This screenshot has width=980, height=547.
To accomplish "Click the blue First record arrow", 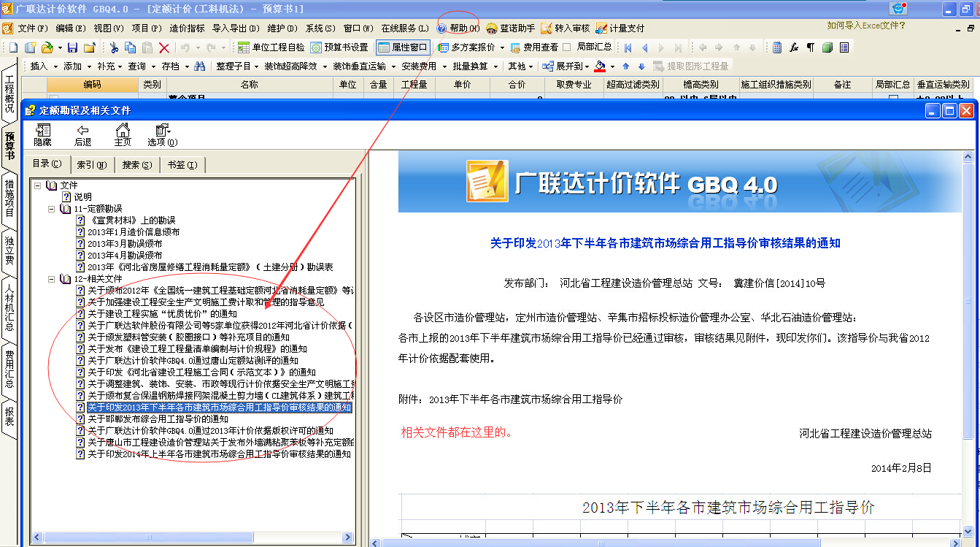I will pyautogui.click(x=628, y=47).
